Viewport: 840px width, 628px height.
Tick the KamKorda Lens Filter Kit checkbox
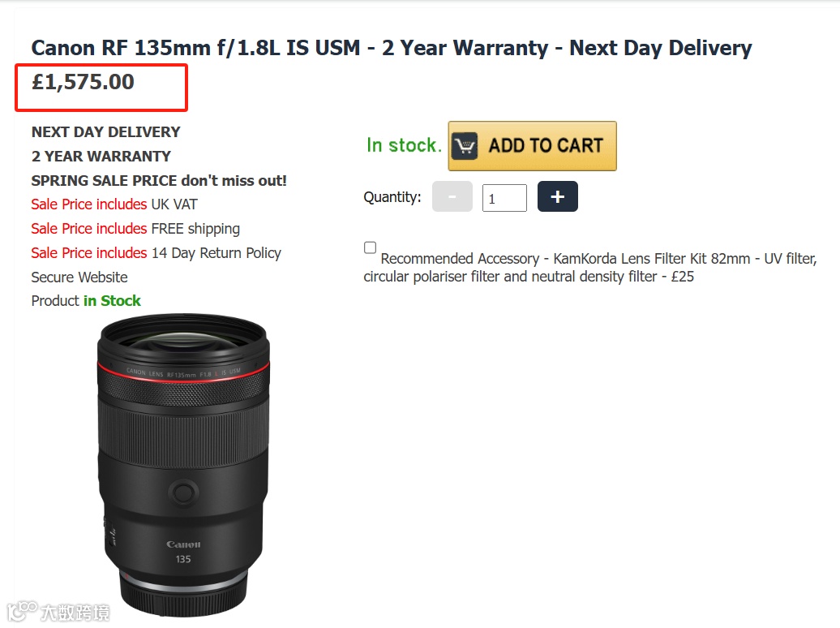pyautogui.click(x=371, y=248)
